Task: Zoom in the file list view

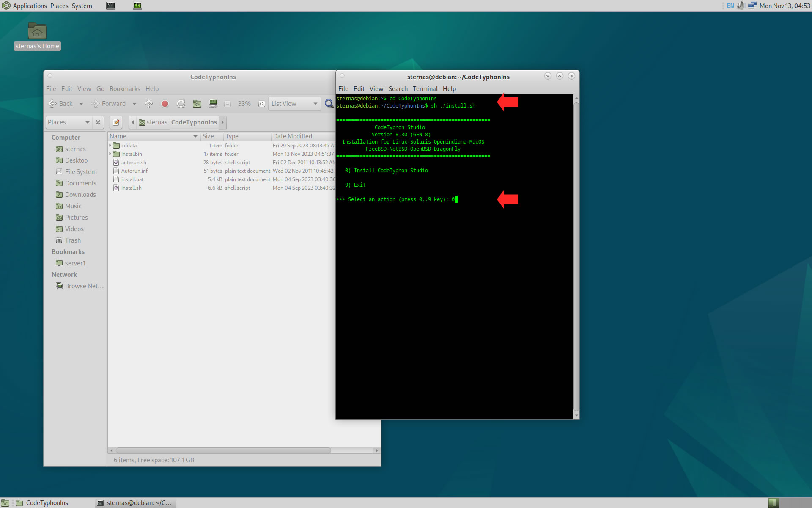Action: pyautogui.click(x=262, y=104)
